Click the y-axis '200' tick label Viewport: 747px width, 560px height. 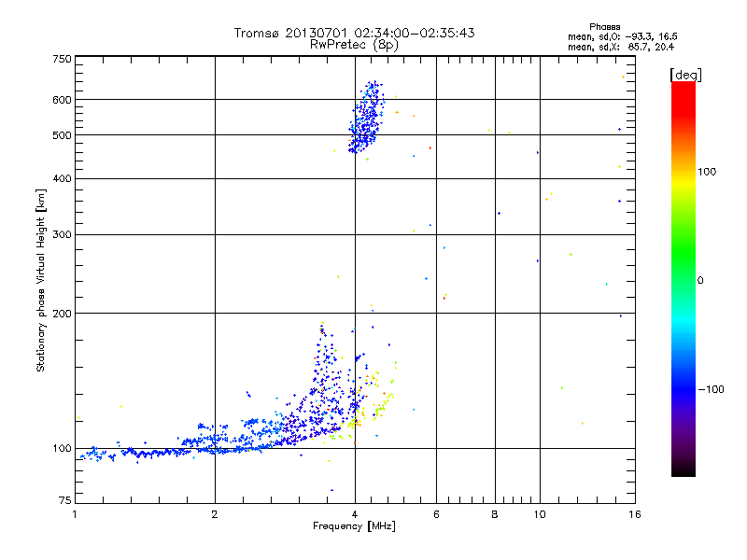tap(62, 314)
